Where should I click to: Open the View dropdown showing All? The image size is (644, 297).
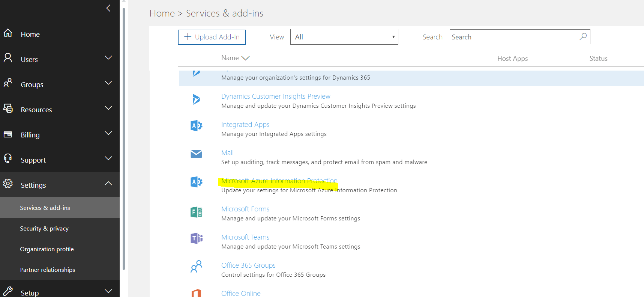tap(344, 37)
